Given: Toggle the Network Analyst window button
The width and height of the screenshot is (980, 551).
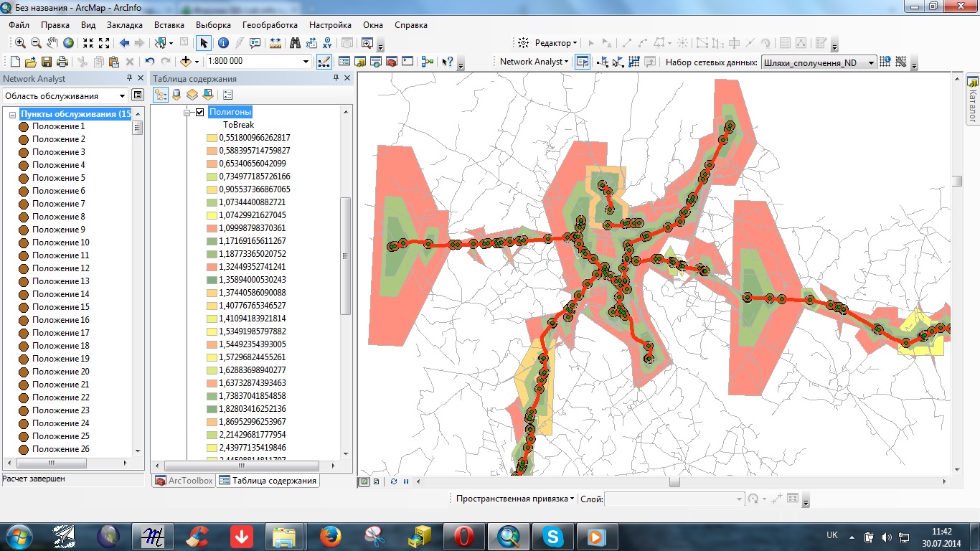Looking at the screenshot, I should pos(583,62).
